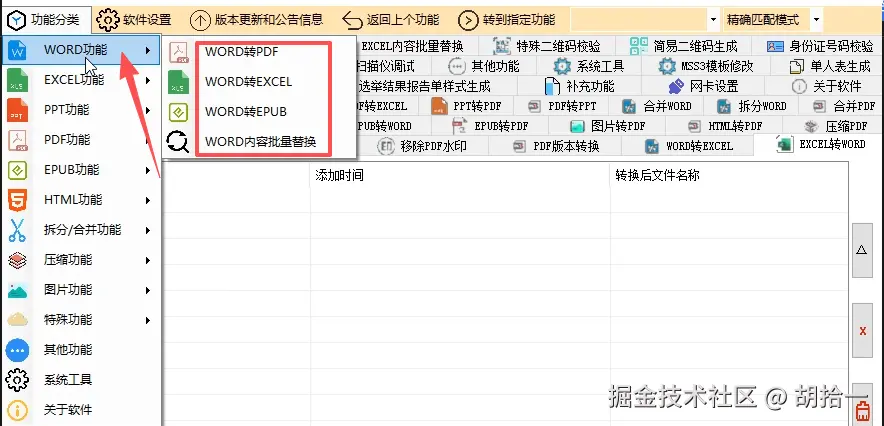Switch to the 关于软件 tab
This screenshot has width=884, height=426.
826,86
